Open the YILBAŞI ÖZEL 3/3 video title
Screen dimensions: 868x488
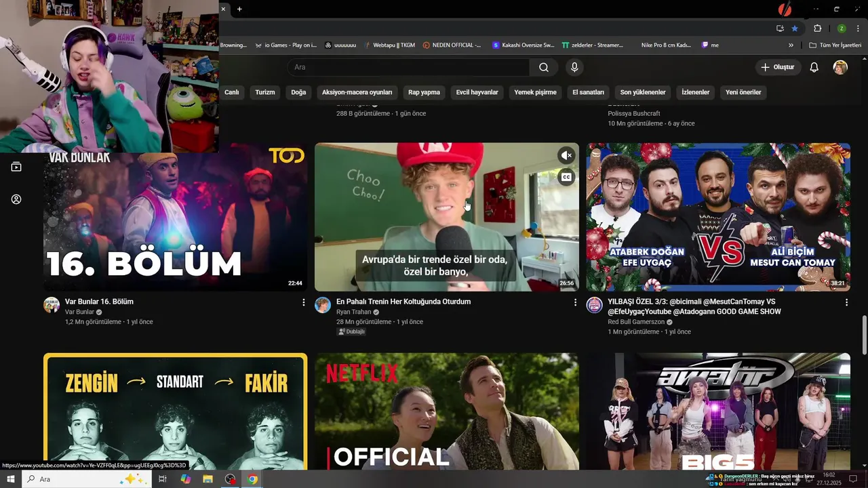(x=694, y=306)
